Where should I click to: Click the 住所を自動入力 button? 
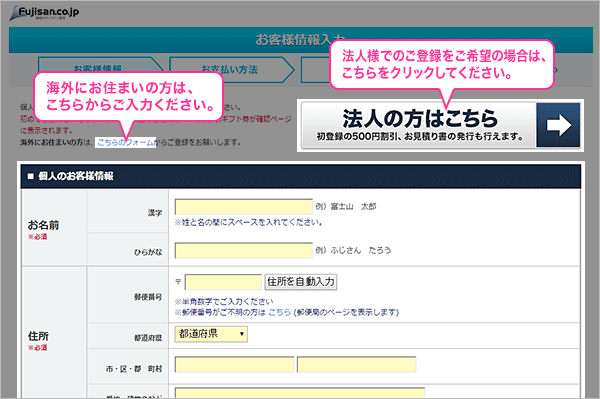[301, 282]
